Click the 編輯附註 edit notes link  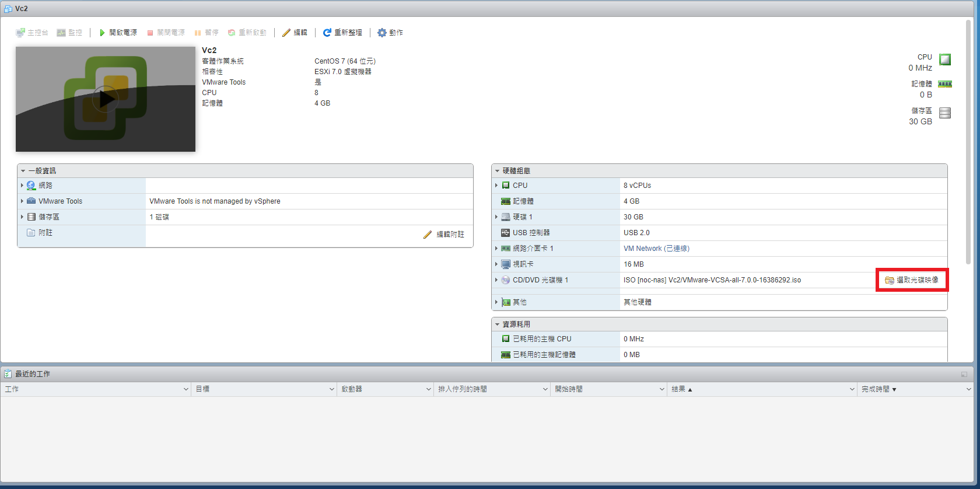(x=444, y=235)
